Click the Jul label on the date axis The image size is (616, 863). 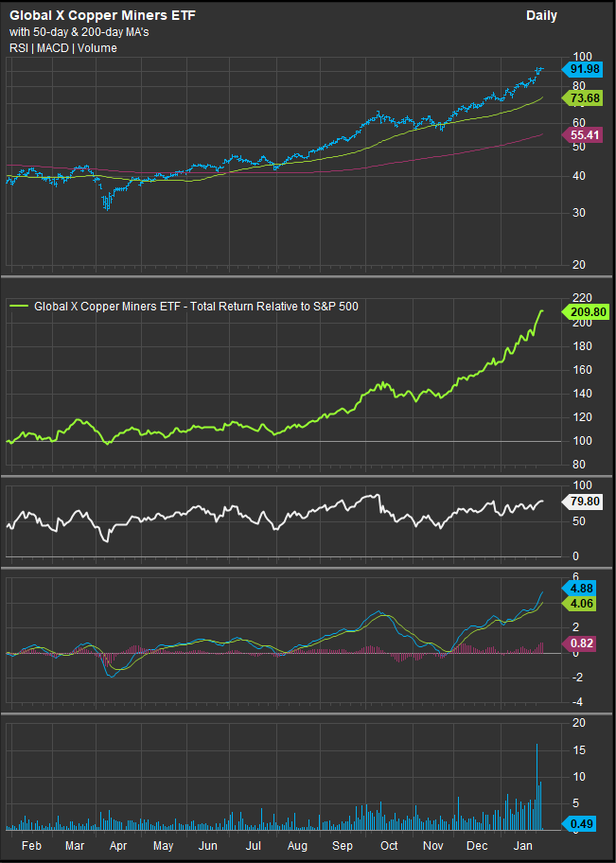pyautogui.click(x=255, y=845)
